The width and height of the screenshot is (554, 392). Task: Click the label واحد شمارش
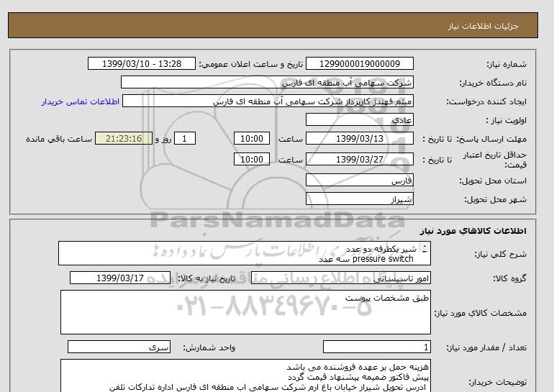point(209,347)
